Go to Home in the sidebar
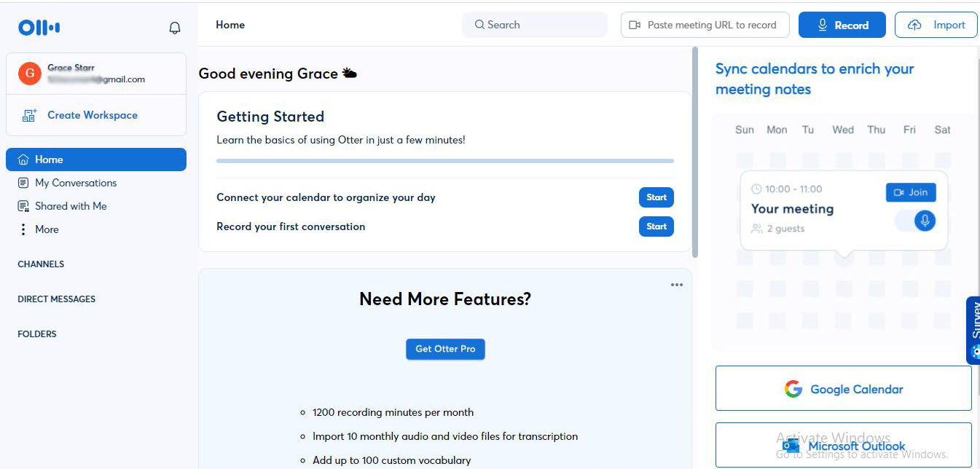Screen dimensions: 980x469 tap(96, 159)
